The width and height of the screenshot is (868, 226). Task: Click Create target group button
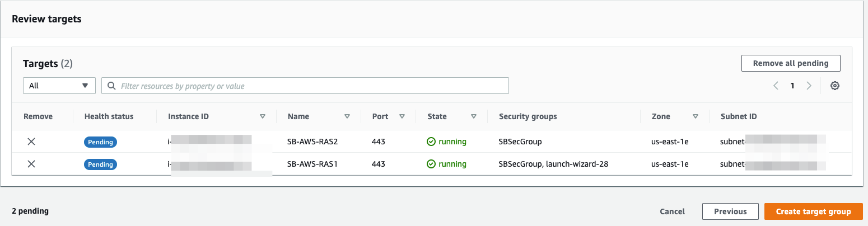tap(813, 211)
